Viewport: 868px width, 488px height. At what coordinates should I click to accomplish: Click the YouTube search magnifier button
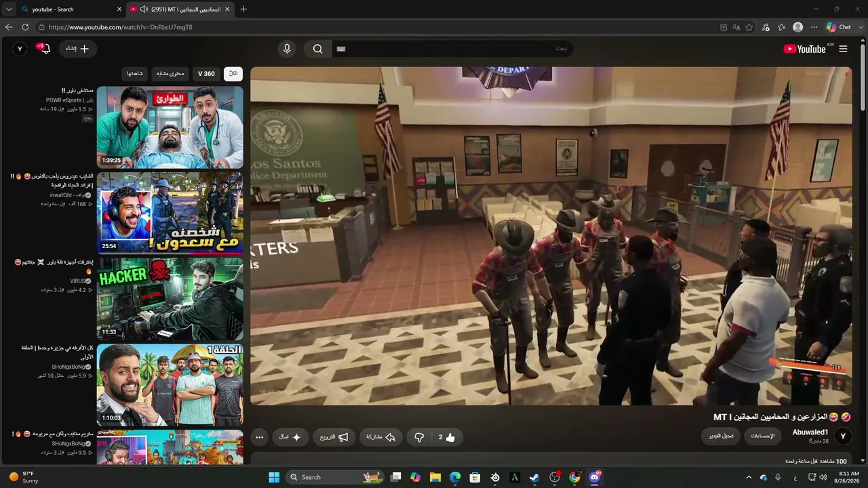(x=317, y=49)
